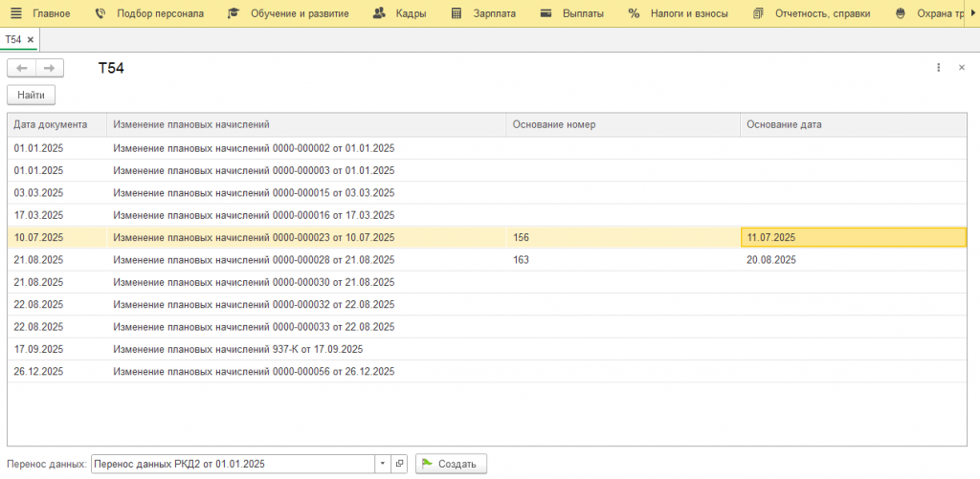980x479 pixels.
Task: Expand the Перенос данных dropdown arrow
Action: 383,464
